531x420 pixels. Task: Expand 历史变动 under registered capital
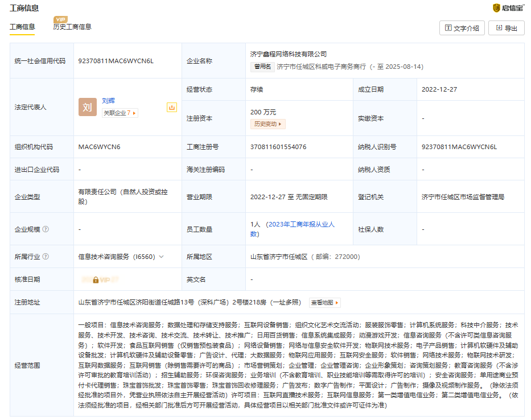point(267,124)
